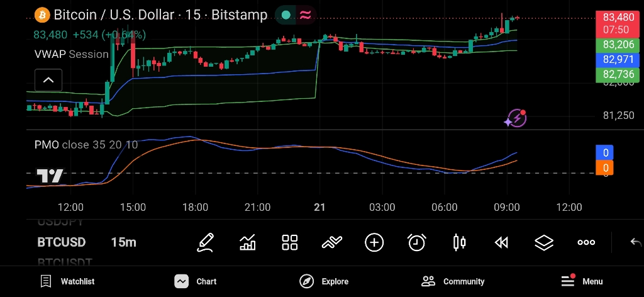
Task: Change the chart type via the candlestick icon
Action: tap(459, 242)
